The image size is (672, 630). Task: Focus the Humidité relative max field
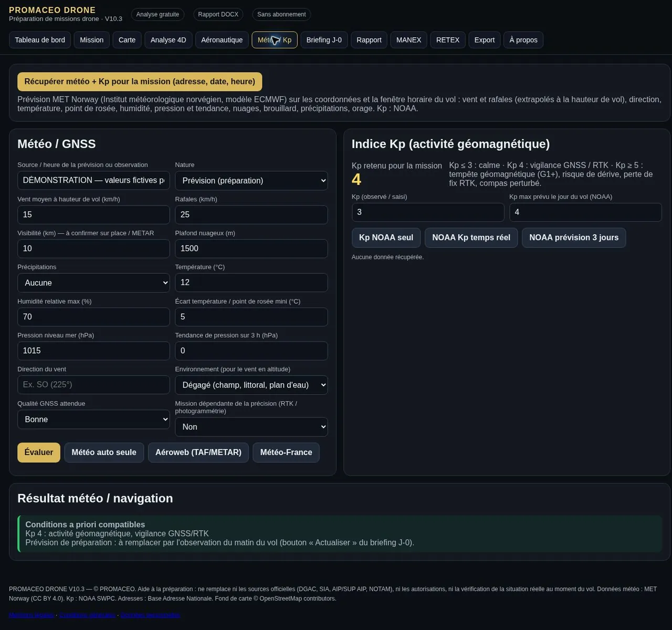[93, 317]
